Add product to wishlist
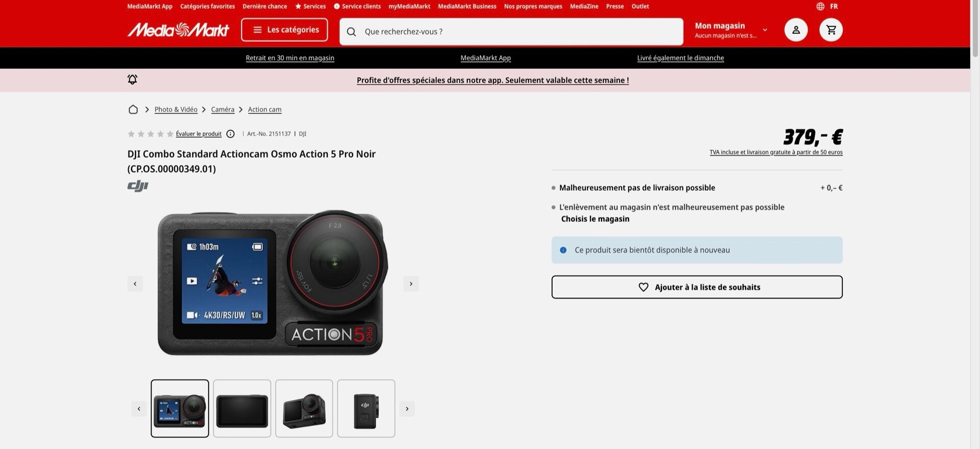980x449 pixels. pyautogui.click(x=697, y=287)
